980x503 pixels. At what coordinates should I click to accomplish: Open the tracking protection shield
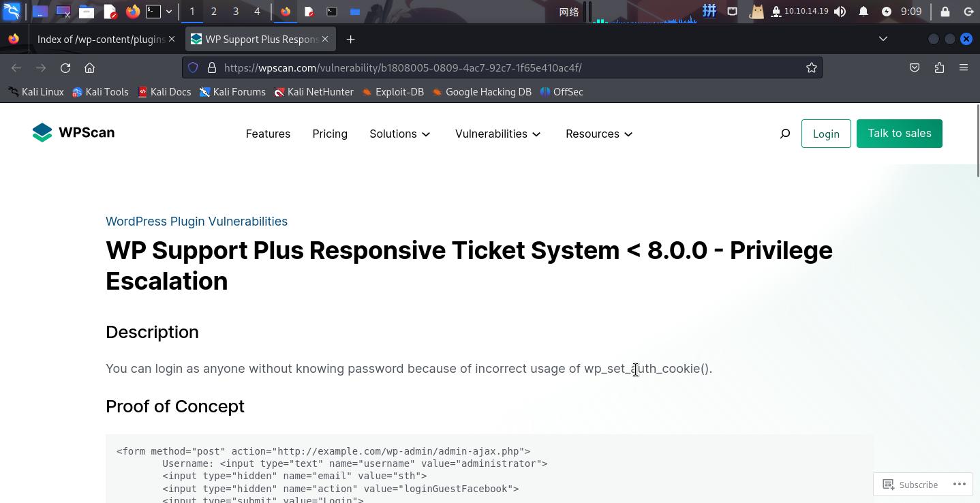pos(193,67)
